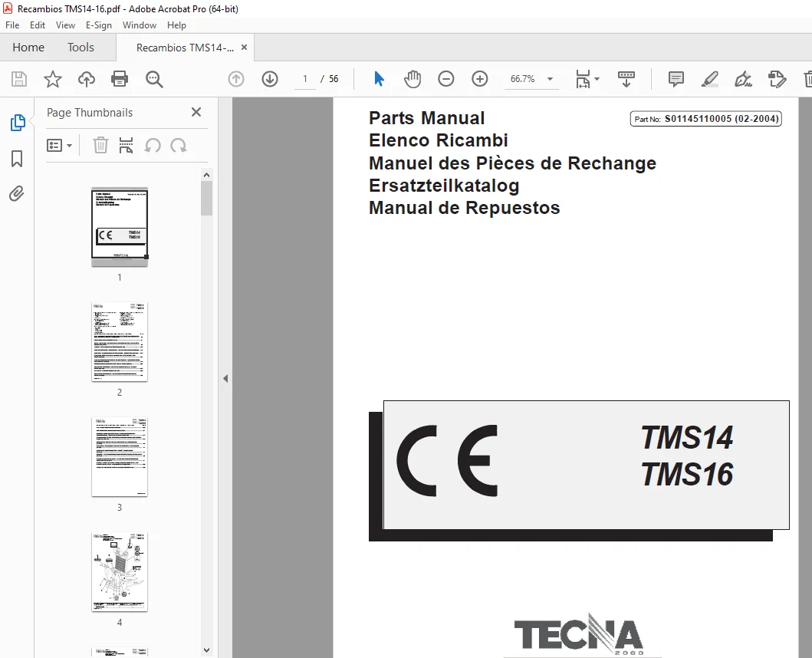Delete selected pages with trash icon
The width and height of the screenshot is (812, 658).
[x=100, y=146]
